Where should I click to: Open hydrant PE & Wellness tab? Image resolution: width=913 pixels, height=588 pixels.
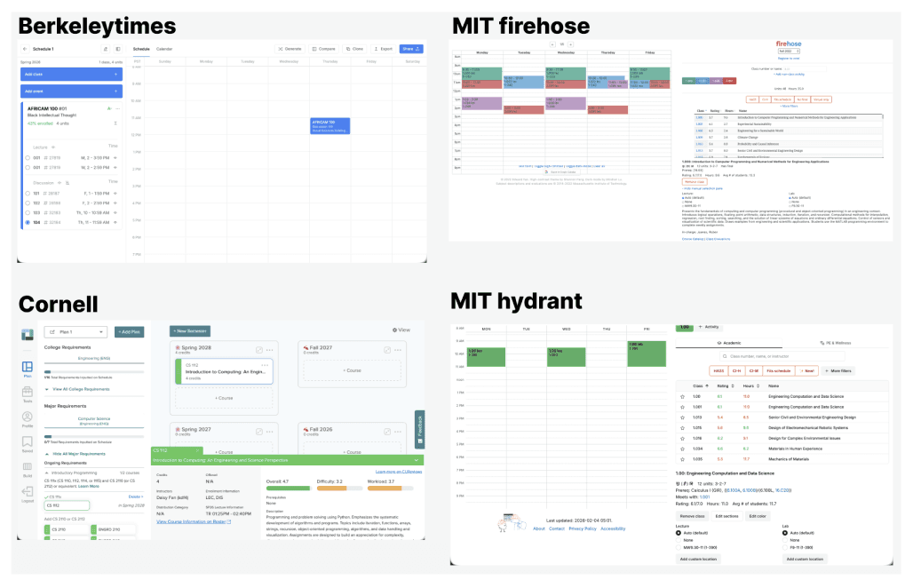pos(835,343)
